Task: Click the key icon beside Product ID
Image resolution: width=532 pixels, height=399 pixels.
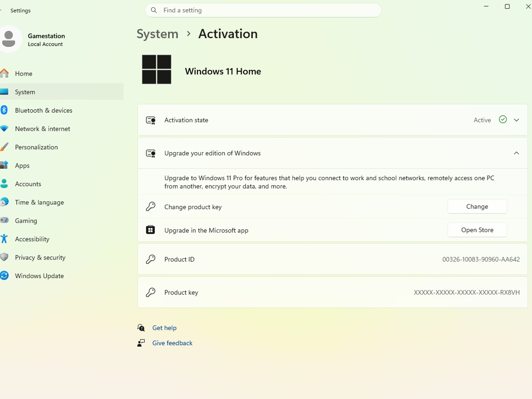Action: (x=151, y=259)
